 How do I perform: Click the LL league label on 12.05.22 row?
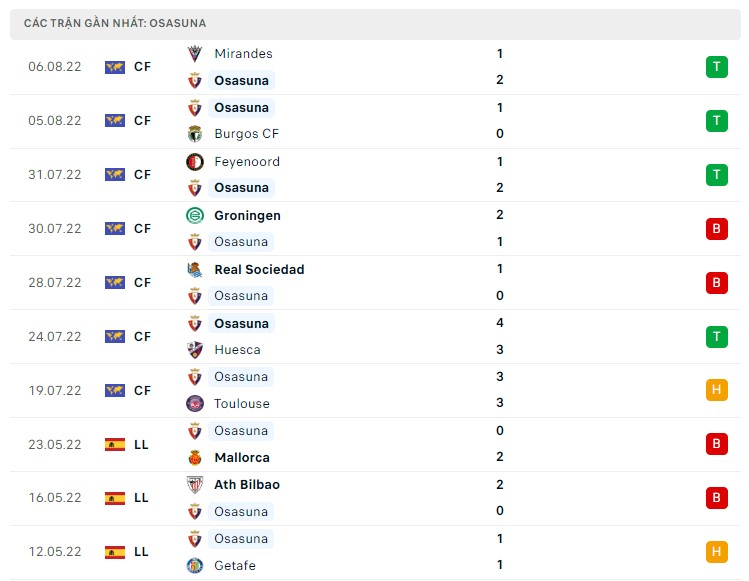pyautogui.click(x=141, y=552)
